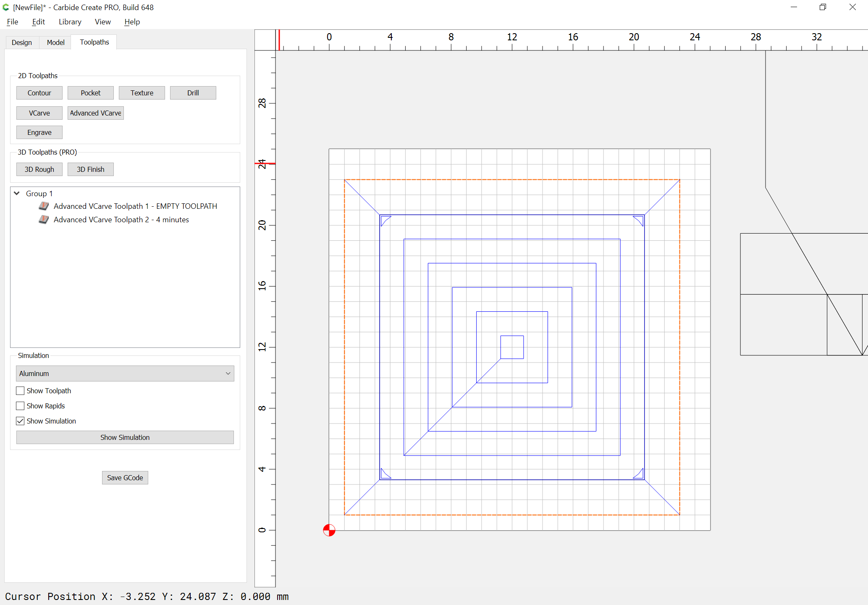Screen dimensions: 868x605
Task: Click the Advanced VCarve button
Action: pos(96,113)
